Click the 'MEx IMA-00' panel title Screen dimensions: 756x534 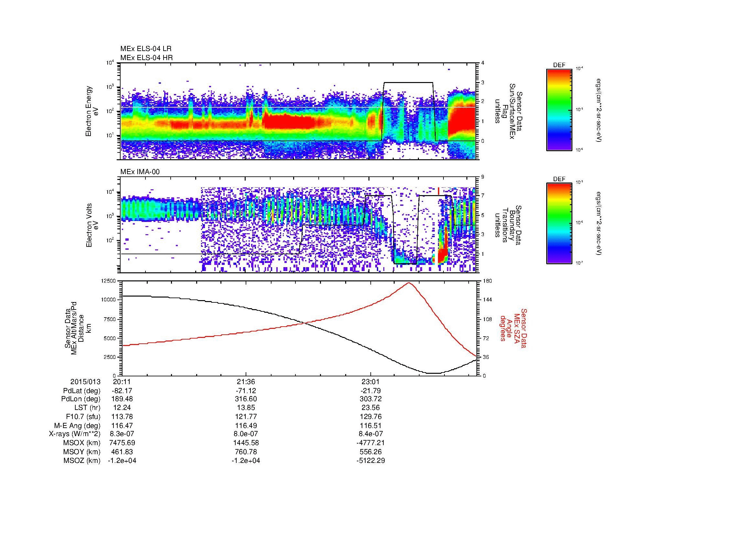pyautogui.click(x=140, y=172)
